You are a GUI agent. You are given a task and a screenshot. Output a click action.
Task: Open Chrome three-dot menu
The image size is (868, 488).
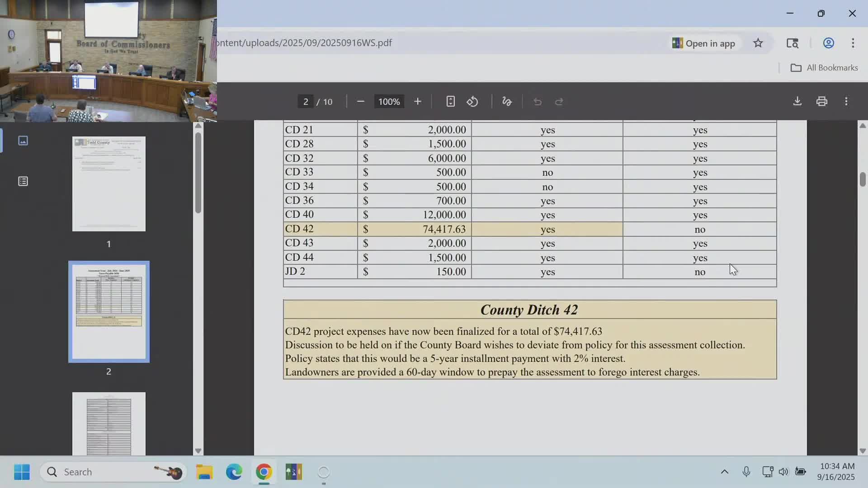[x=853, y=43]
